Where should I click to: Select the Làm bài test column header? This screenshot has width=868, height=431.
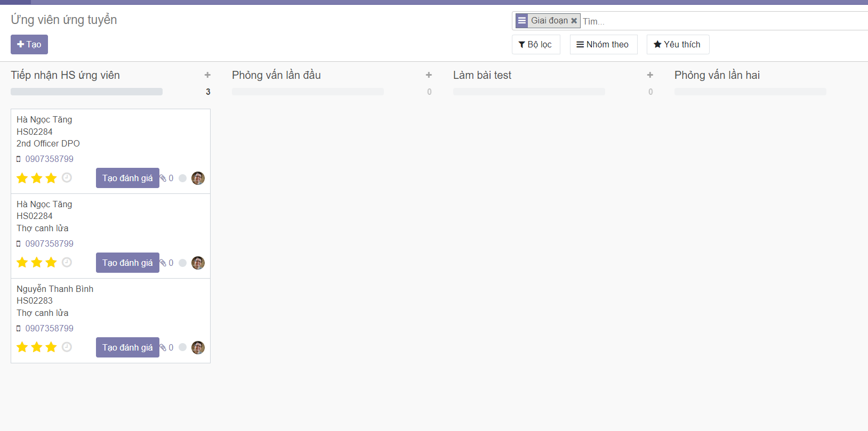(x=482, y=75)
